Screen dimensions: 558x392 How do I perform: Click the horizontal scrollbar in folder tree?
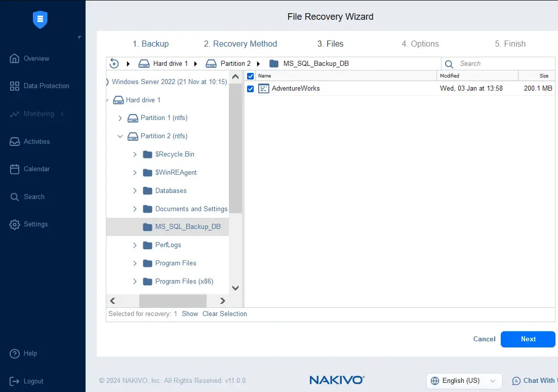[172, 301]
